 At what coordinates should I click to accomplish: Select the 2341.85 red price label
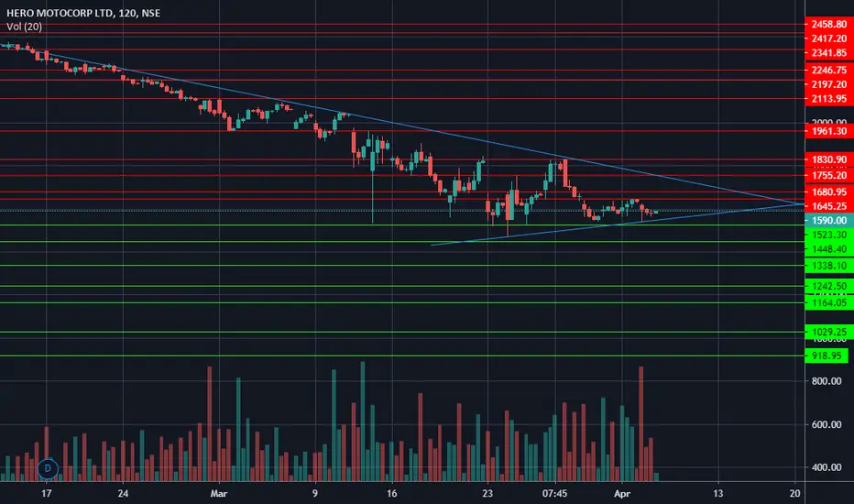click(x=829, y=53)
